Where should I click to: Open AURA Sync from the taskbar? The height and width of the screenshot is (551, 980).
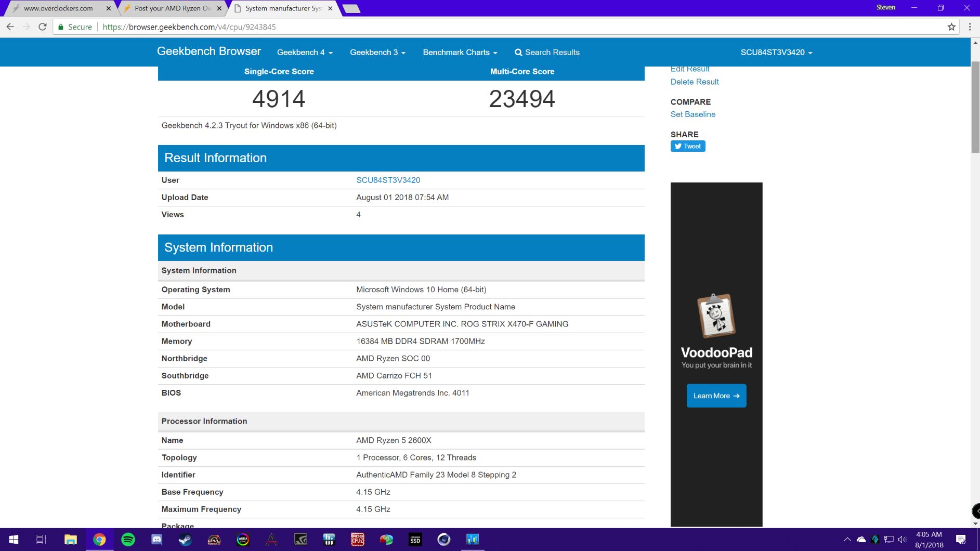point(243,540)
